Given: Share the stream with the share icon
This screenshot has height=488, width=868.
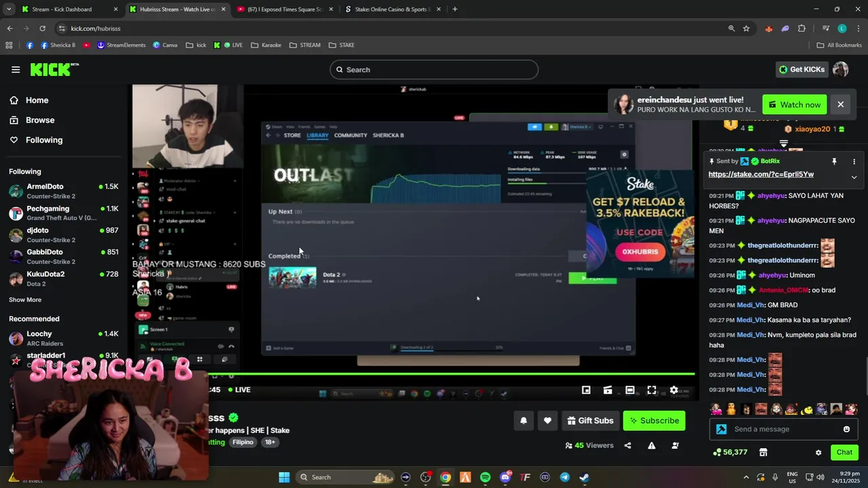Looking at the screenshot, I should click(x=627, y=445).
